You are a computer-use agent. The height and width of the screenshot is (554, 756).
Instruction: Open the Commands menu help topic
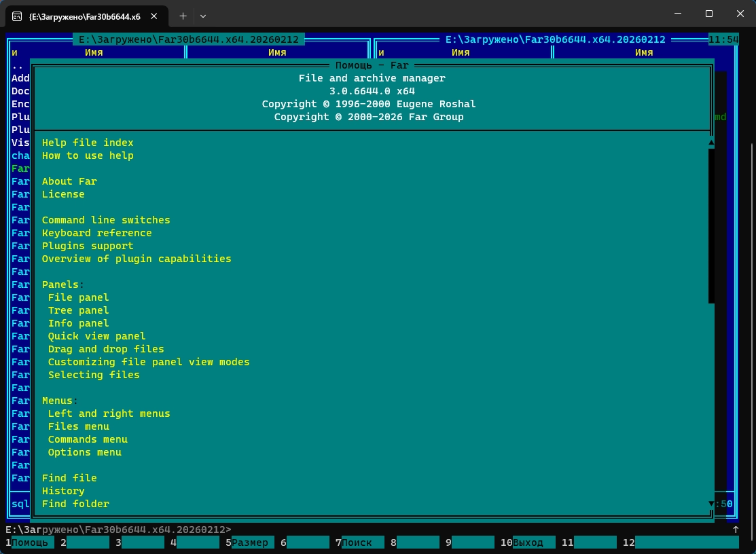tap(87, 439)
